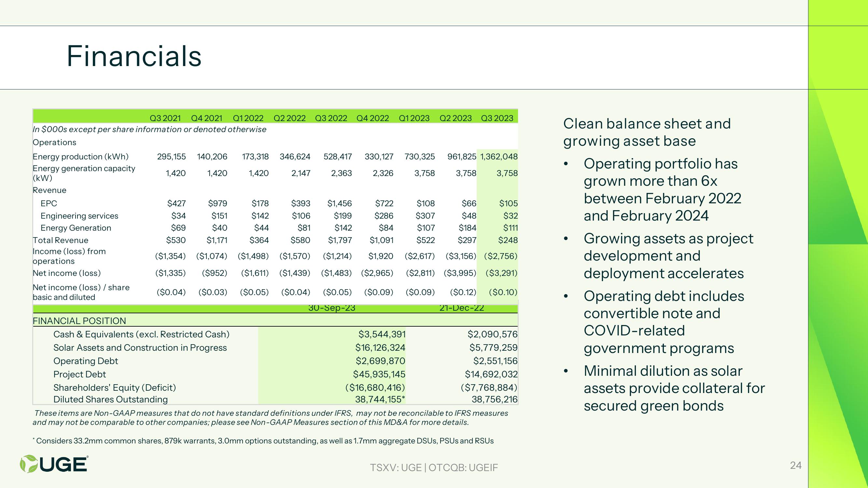Click the 30-Sep-23 date header
This screenshot has width=868, height=488.
tap(332, 308)
